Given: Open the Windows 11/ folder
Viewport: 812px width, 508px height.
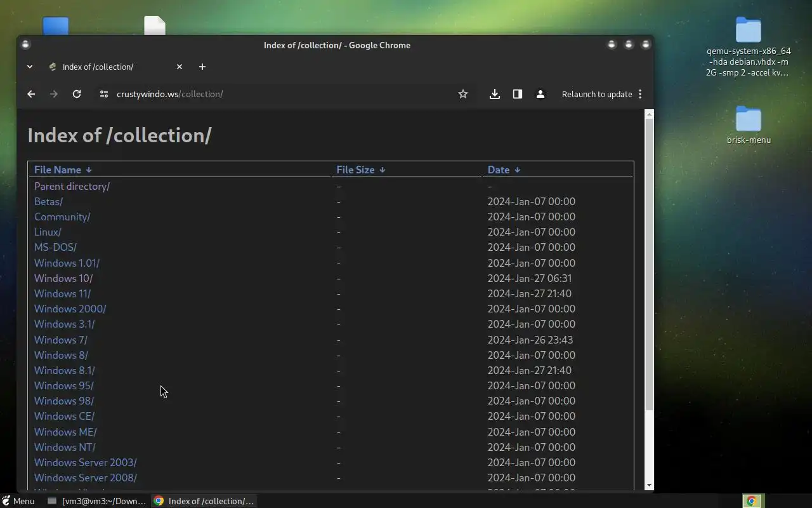Looking at the screenshot, I should (62, 293).
